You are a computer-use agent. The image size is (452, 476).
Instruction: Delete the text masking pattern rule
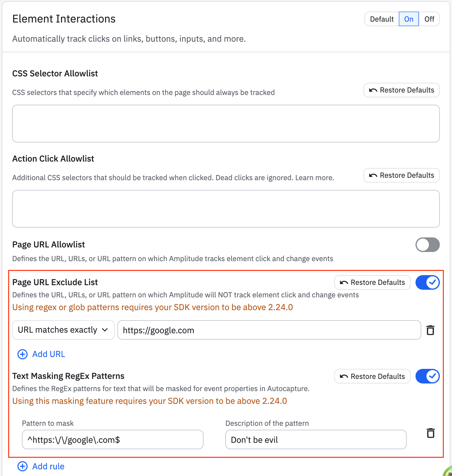430,433
